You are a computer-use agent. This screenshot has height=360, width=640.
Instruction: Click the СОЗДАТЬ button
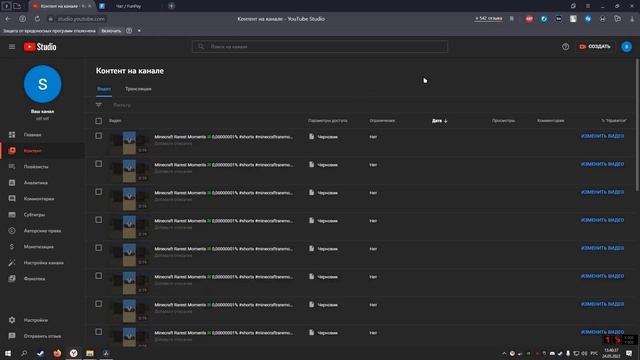pos(595,47)
